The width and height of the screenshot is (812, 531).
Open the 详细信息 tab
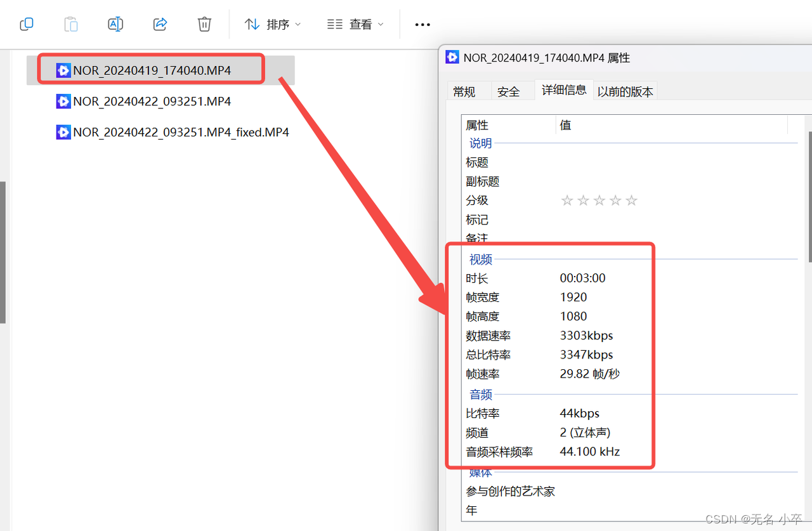point(564,89)
